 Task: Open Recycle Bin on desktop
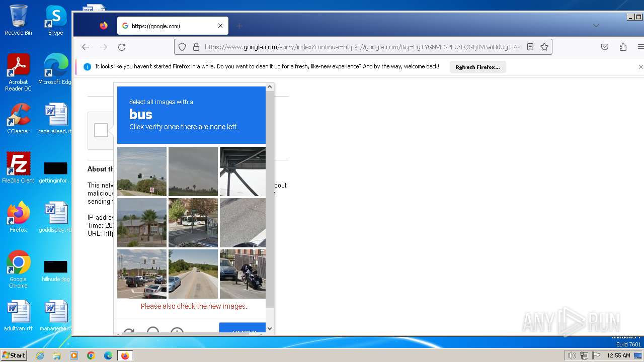click(18, 21)
